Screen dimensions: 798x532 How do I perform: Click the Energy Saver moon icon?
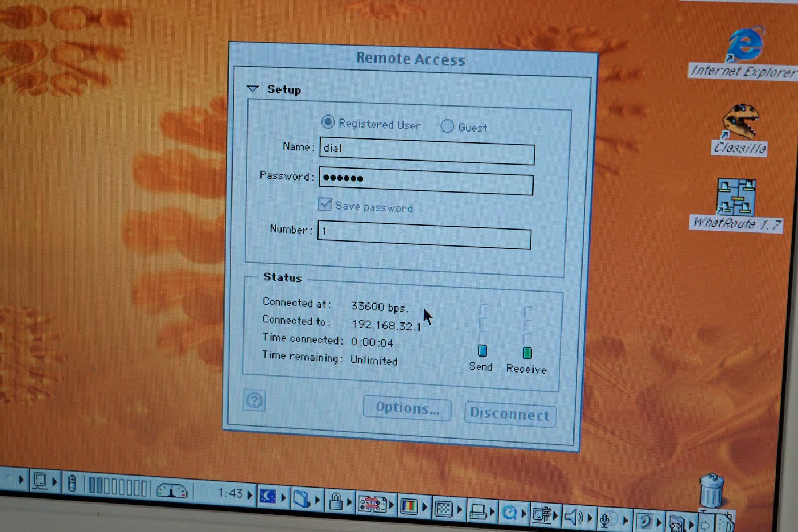click(x=268, y=496)
